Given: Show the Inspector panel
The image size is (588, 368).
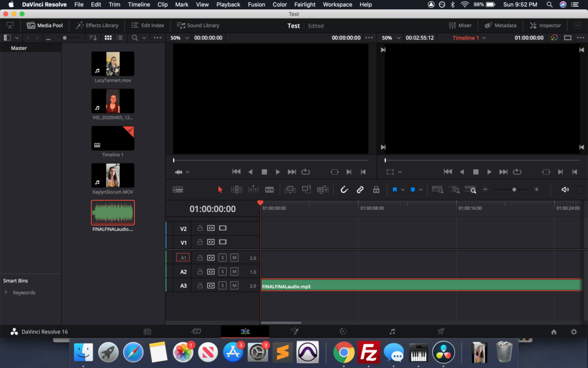Looking at the screenshot, I should (x=546, y=25).
